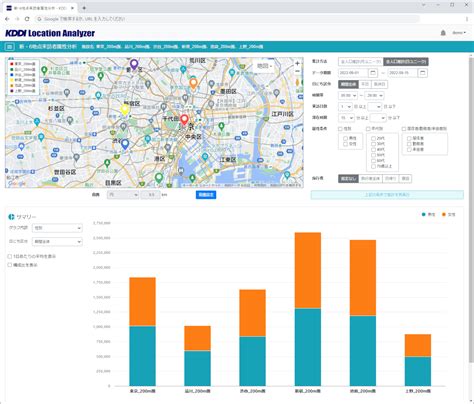
Task: Click the browser address bar
Action: point(227,19)
